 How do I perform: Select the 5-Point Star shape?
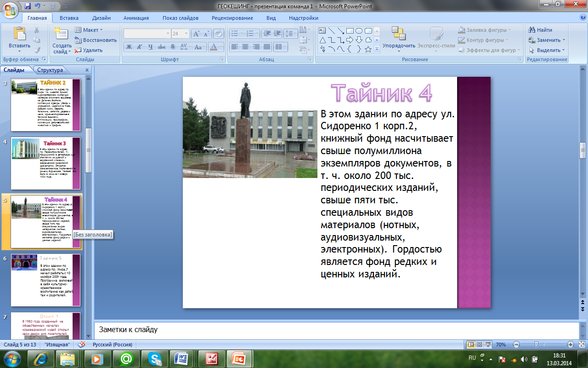coord(368,49)
